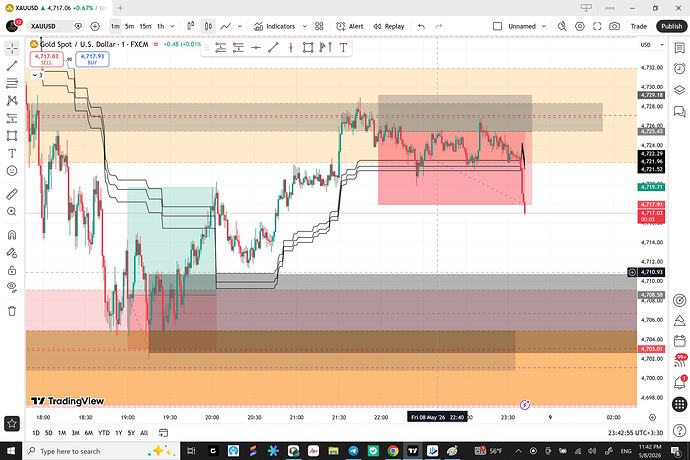Select the rectangle shapes tool in left sidebar
This screenshot has width=690, height=460.
click(x=12, y=136)
